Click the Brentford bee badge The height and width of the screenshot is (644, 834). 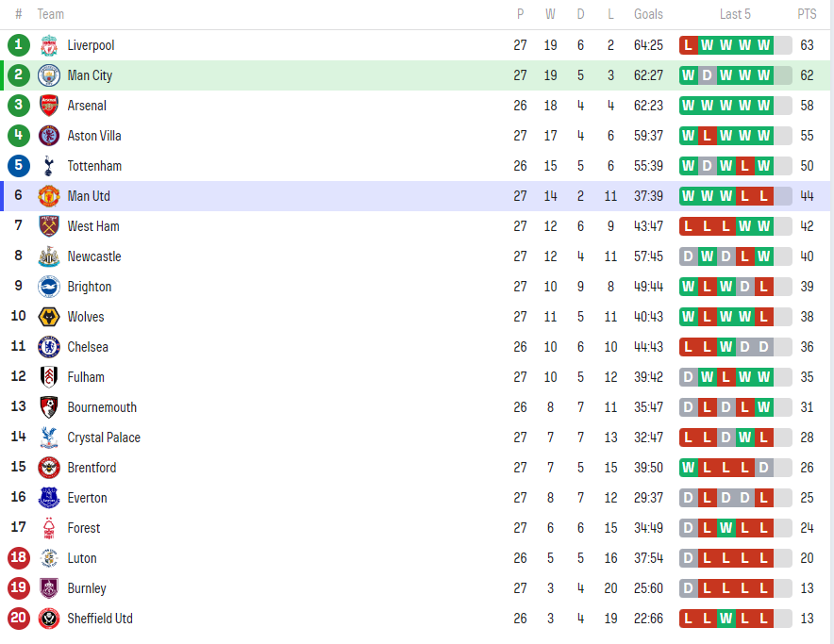pos(49,468)
